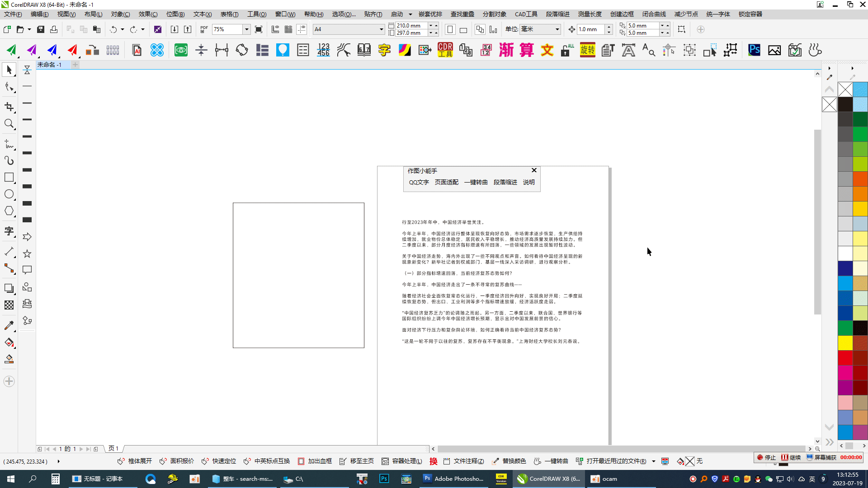The width and height of the screenshot is (868, 488).
Task: Open the zoom level 75% dropdown
Action: click(x=246, y=29)
